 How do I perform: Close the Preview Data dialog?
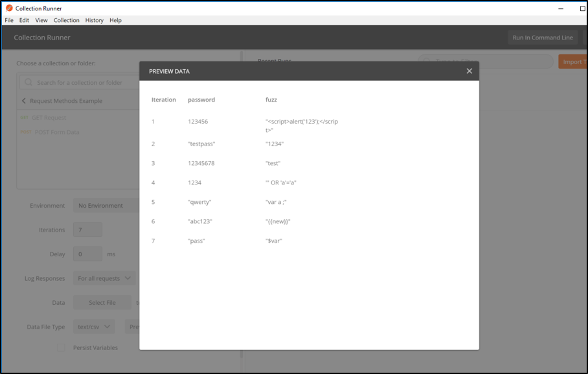[469, 71]
